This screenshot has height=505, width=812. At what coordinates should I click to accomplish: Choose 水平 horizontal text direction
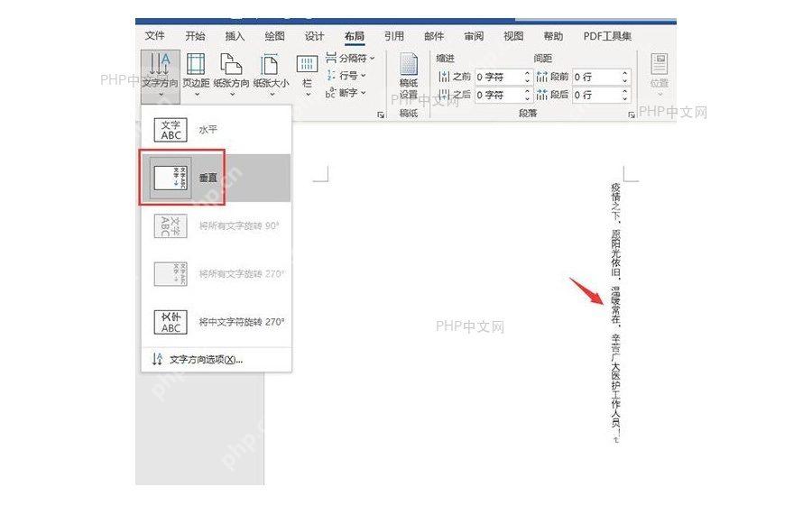coord(216,129)
